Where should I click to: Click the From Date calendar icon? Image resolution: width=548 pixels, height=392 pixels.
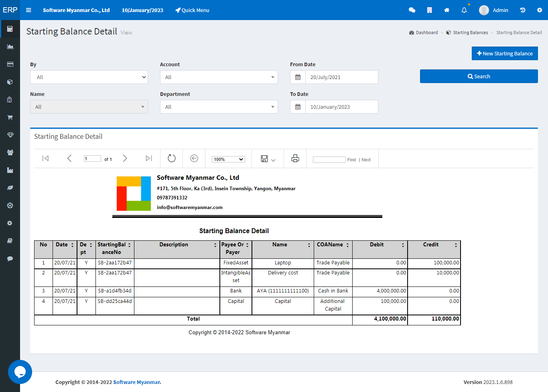point(298,77)
